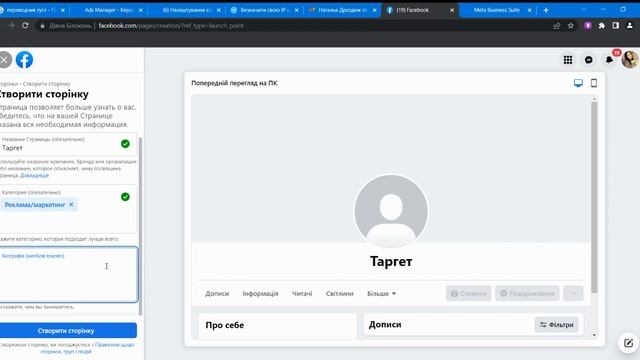The width and height of the screenshot is (640, 360).
Task: Click the left panel scrollbar
Action: click(x=140, y=227)
